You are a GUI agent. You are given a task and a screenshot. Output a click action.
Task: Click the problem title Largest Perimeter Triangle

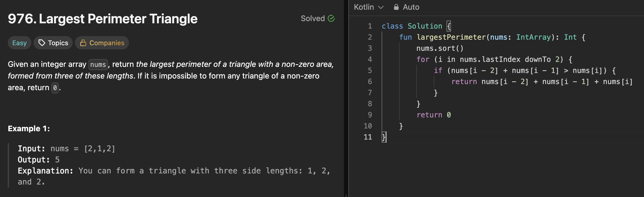(x=103, y=19)
